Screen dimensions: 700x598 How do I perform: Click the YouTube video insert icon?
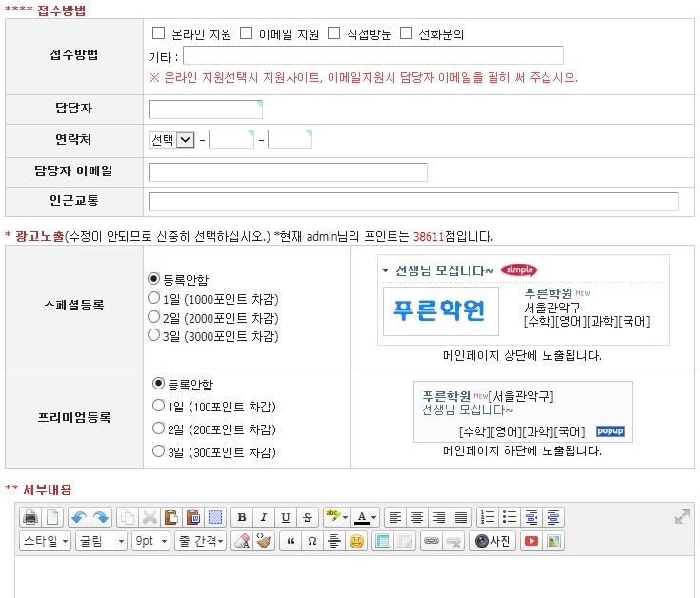[x=530, y=541]
